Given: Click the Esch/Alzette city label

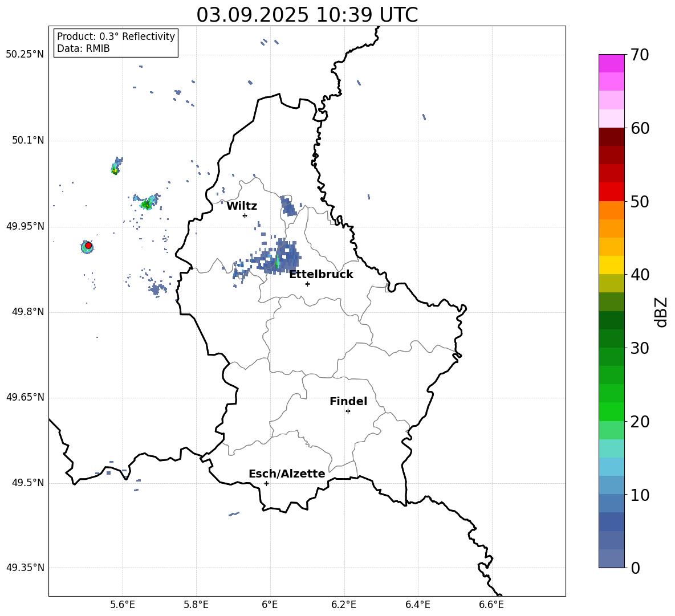Looking at the screenshot, I should click(x=287, y=474).
